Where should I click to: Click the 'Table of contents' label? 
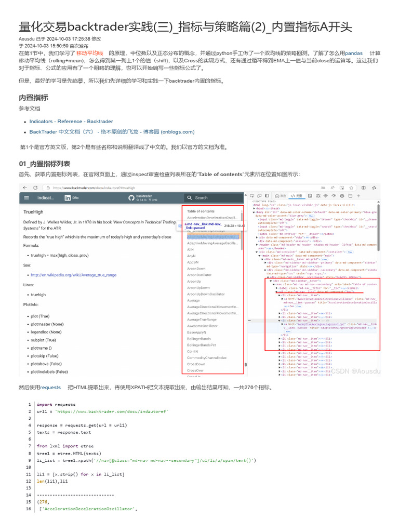201,211
